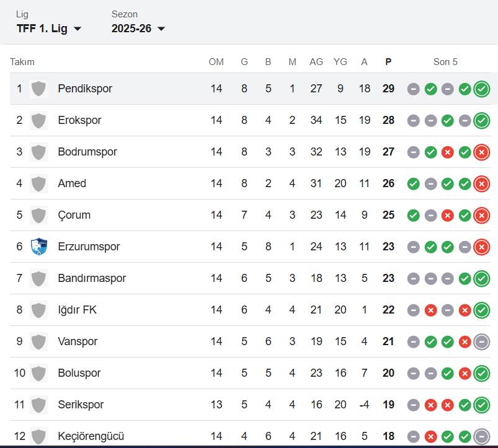The height and width of the screenshot is (448, 498).
Task: Click Keçiörengücü's latest draw result icon
Action: coord(481,436)
